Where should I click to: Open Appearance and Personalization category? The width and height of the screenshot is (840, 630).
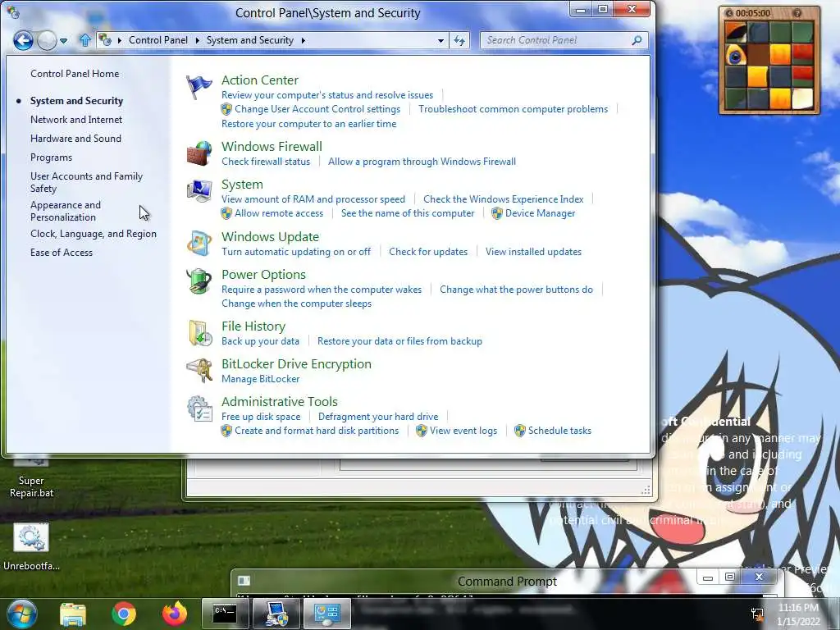coord(66,211)
